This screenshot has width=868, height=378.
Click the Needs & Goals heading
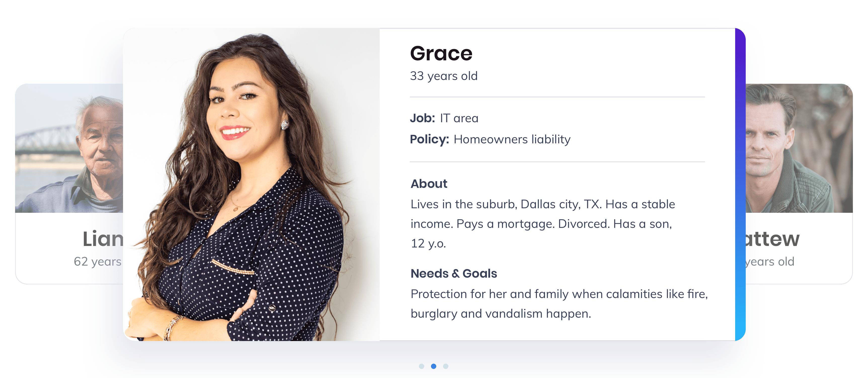point(454,273)
